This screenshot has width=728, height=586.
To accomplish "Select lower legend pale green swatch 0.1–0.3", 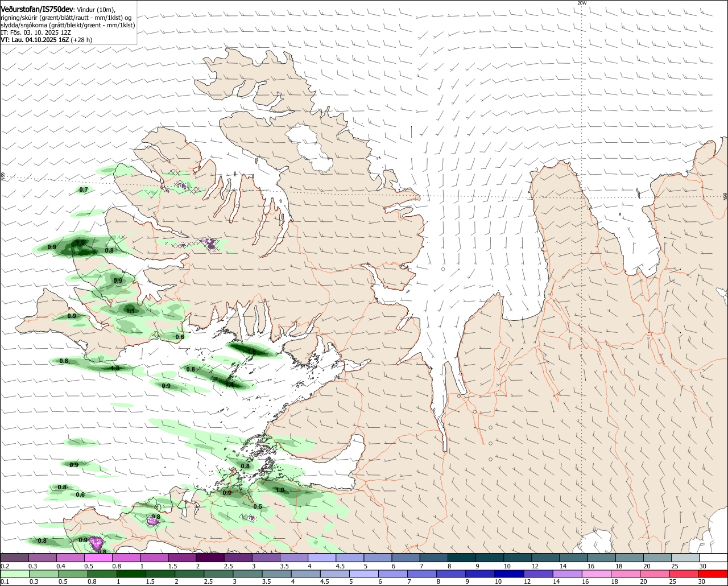I will click(x=15, y=573).
